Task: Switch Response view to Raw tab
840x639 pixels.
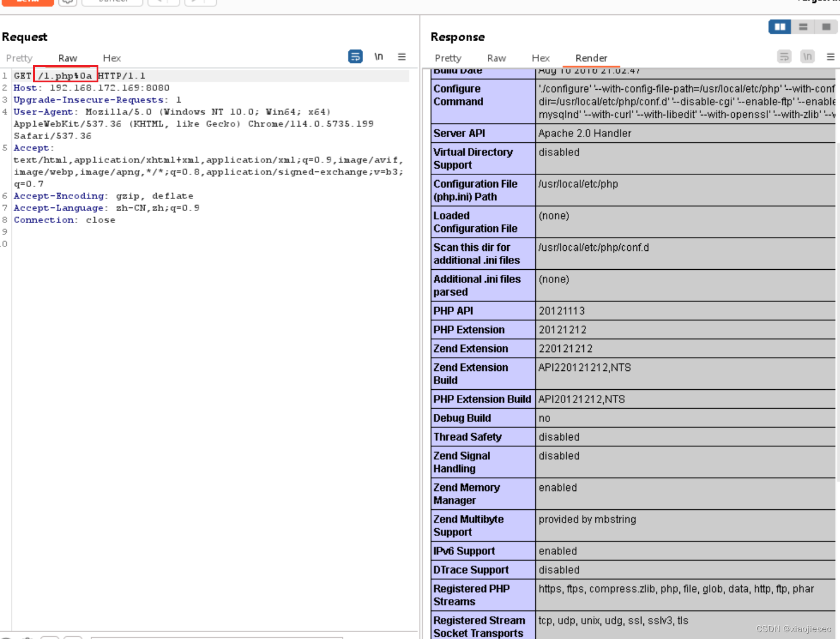Action: click(x=496, y=58)
